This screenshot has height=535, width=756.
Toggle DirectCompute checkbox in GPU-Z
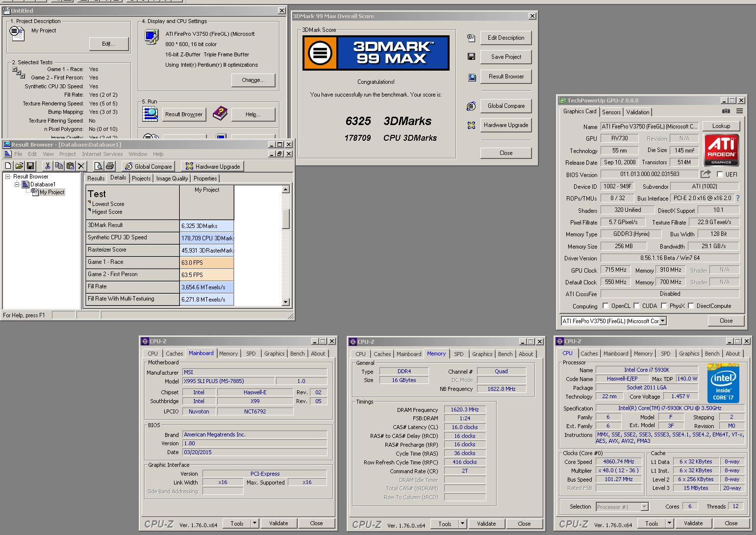coord(691,306)
